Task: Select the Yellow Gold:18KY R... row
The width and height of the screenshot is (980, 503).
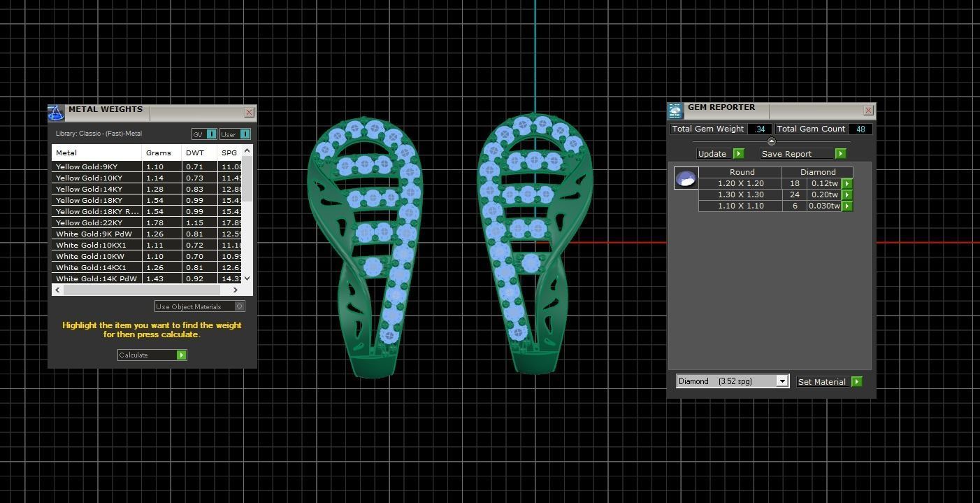Action: point(147,211)
